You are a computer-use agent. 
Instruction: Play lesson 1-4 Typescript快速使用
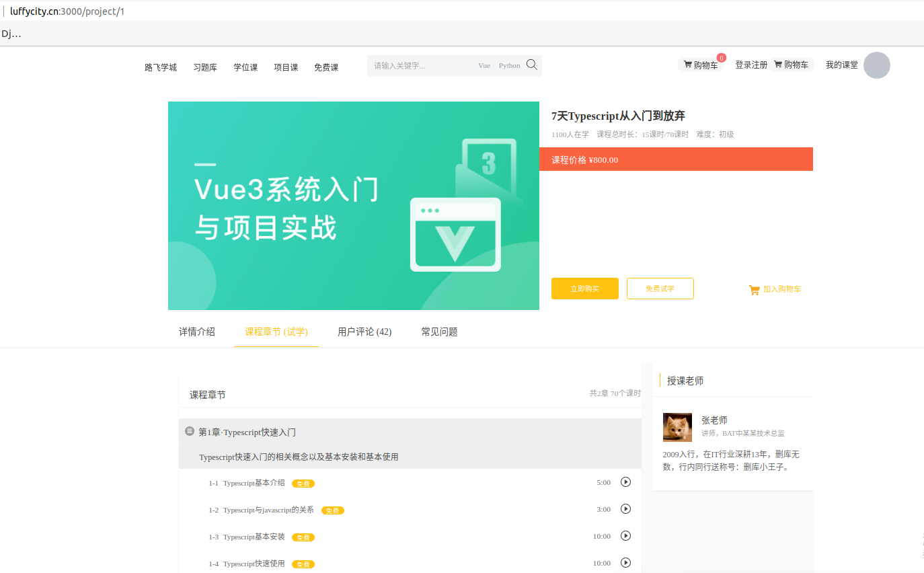tap(625, 562)
